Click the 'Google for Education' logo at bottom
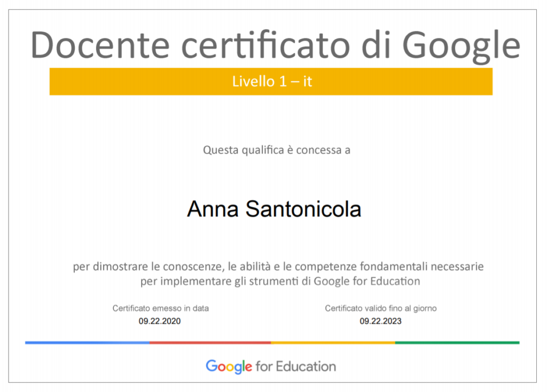Image resolution: width=547 pixels, height=392 pixels. [271, 366]
